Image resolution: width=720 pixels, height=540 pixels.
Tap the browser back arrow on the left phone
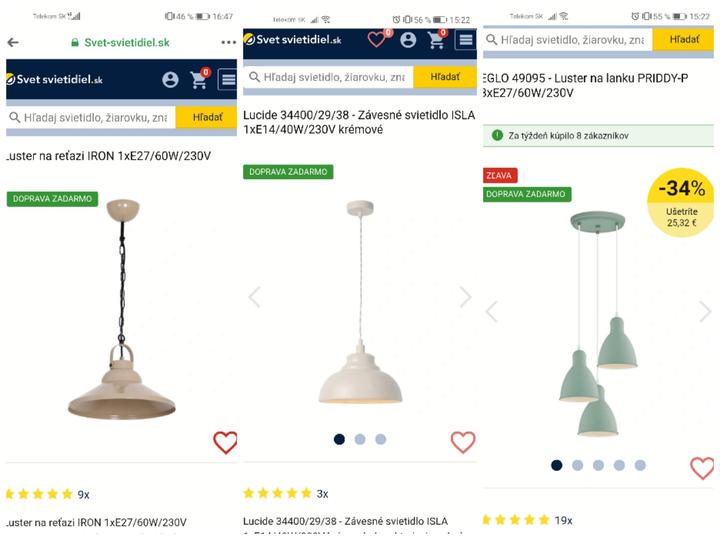point(13,43)
